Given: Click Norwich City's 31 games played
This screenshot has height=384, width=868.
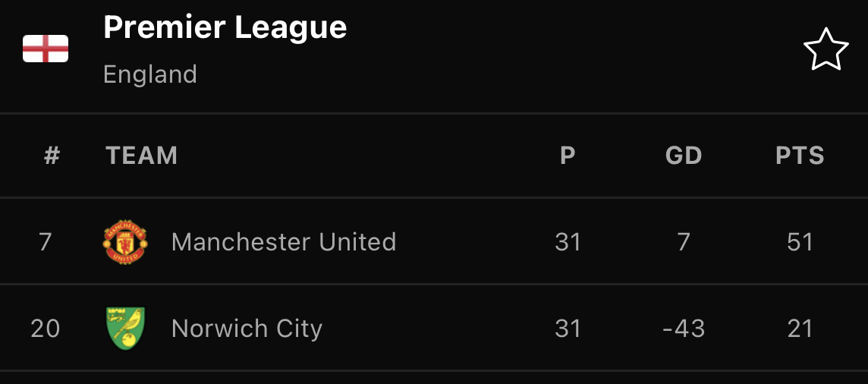Looking at the screenshot, I should coord(568,328).
